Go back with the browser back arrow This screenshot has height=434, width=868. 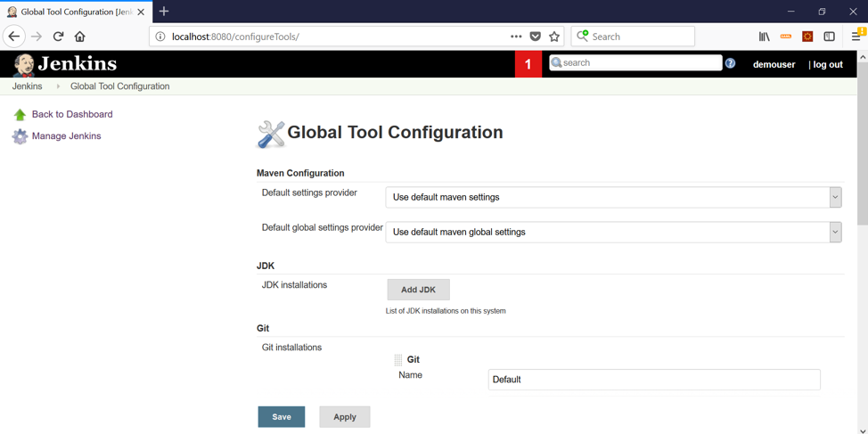point(14,37)
